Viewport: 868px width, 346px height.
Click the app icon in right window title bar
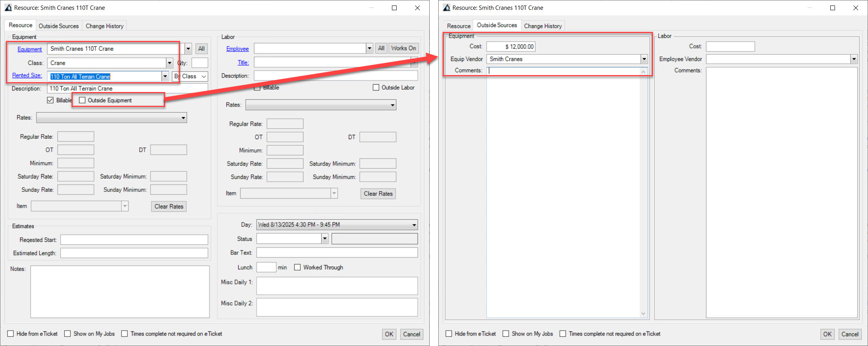pyautogui.click(x=447, y=8)
